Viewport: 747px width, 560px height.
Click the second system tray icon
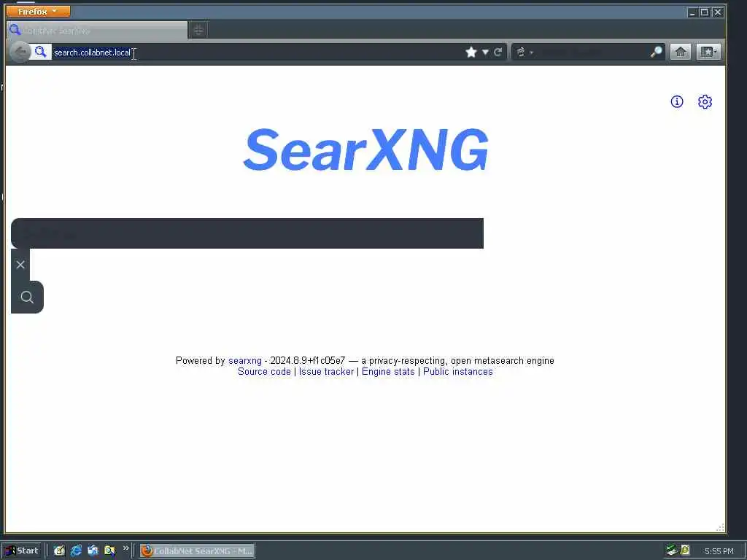pos(685,551)
